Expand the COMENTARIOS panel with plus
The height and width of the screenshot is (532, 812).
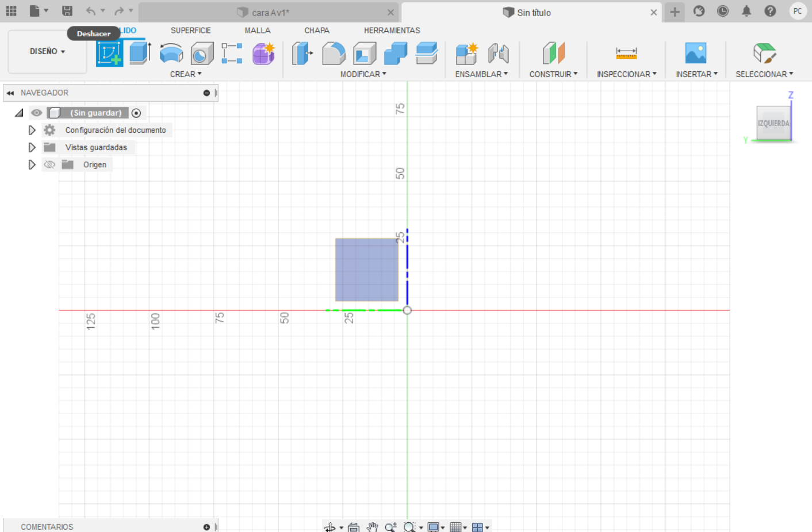point(206,527)
